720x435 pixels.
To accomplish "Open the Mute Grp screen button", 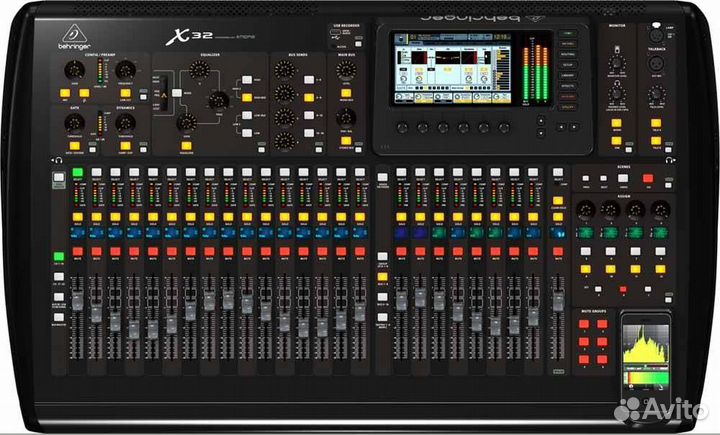I will pos(568,97).
